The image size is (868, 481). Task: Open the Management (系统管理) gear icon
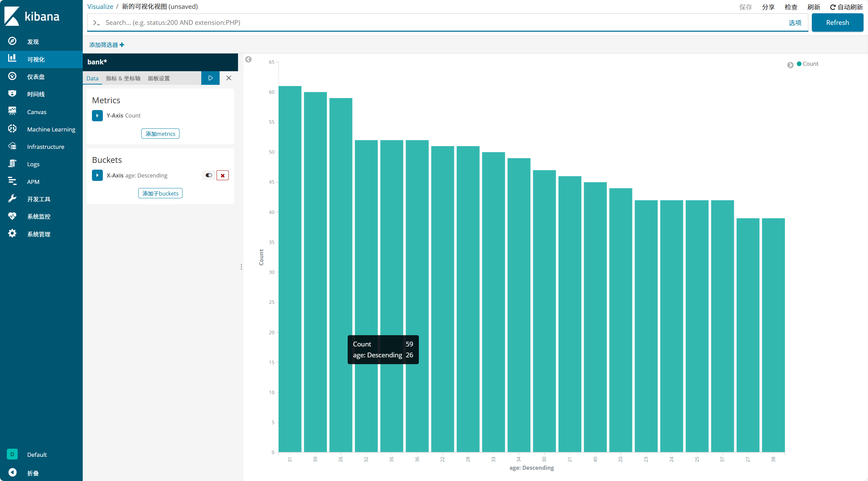click(12, 234)
